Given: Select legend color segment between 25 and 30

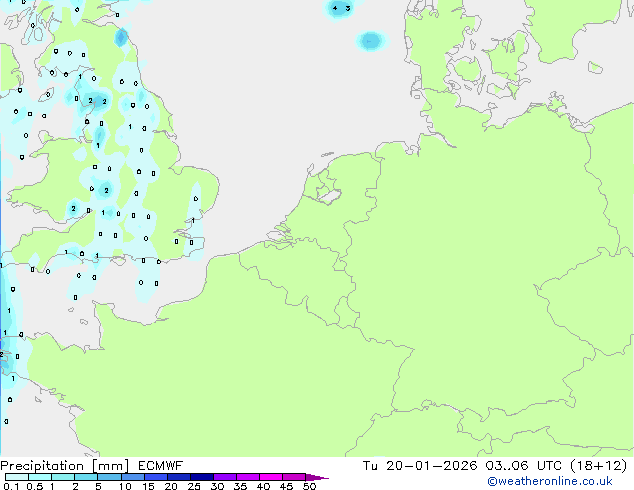Looking at the screenshot, I should [x=204, y=478].
